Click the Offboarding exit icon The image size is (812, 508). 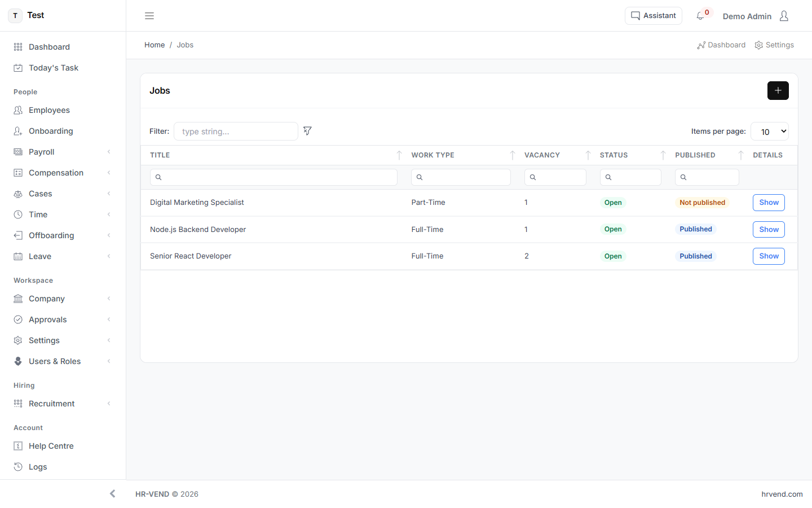(18, 235)
